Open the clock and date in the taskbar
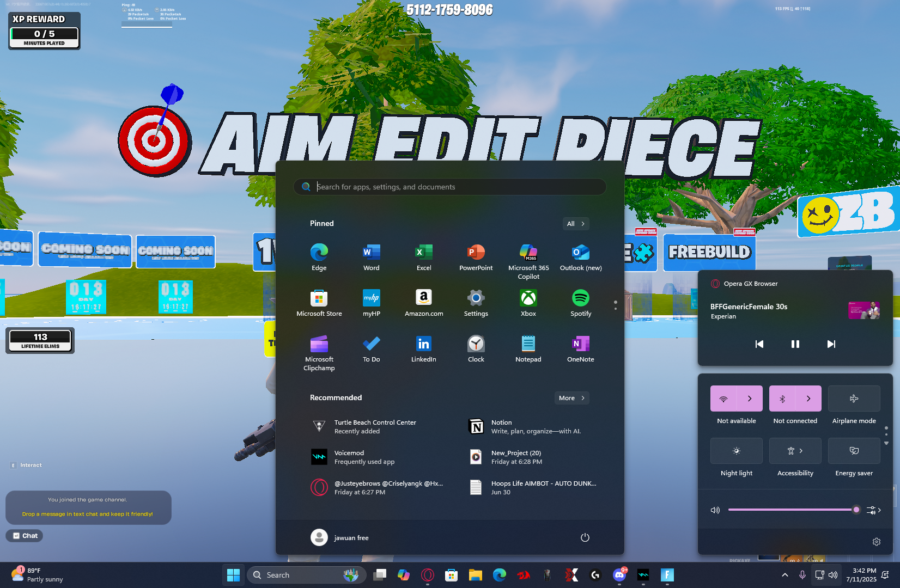This screenshot has height=588, width=900. point(861,575)
